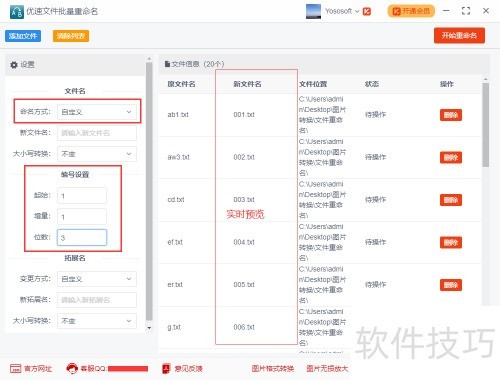Click the 新文件名 input field
Viewport: 500px width, 380px height.
pyautogui.click(x=97, y=133)
